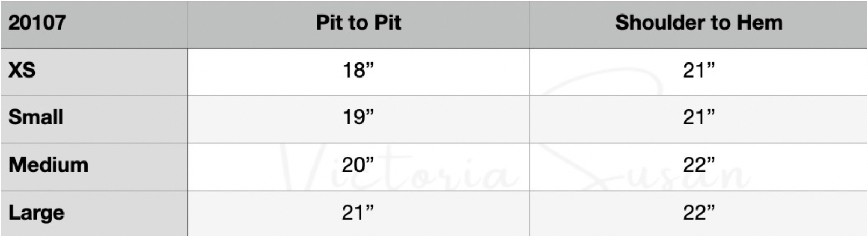The height and width of the screenshot is (238, 868).
Task: Select the Small Shoulder to Hem value 21"
Action: (699, 117)
